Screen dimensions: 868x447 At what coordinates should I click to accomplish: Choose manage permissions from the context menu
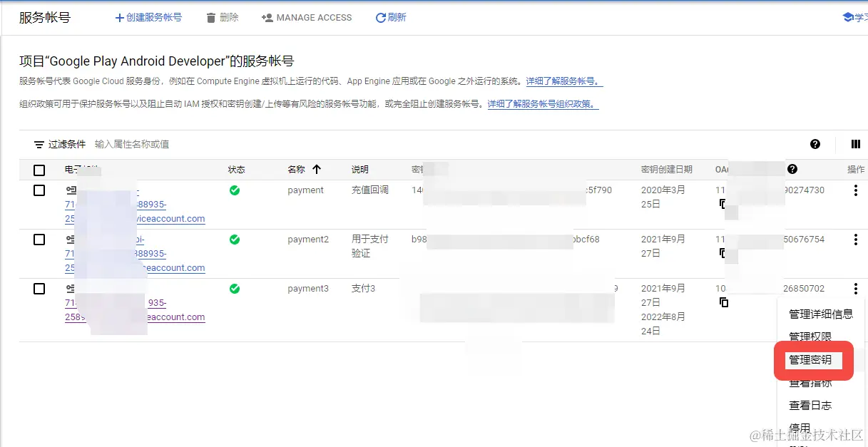tap(810, 336)
